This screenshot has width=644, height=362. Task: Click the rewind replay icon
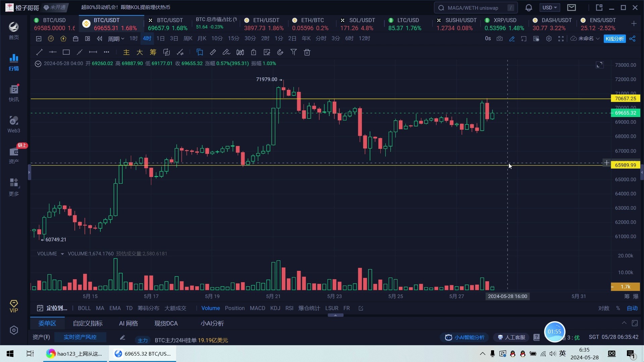pyautogui.click(x=99, y=39)
